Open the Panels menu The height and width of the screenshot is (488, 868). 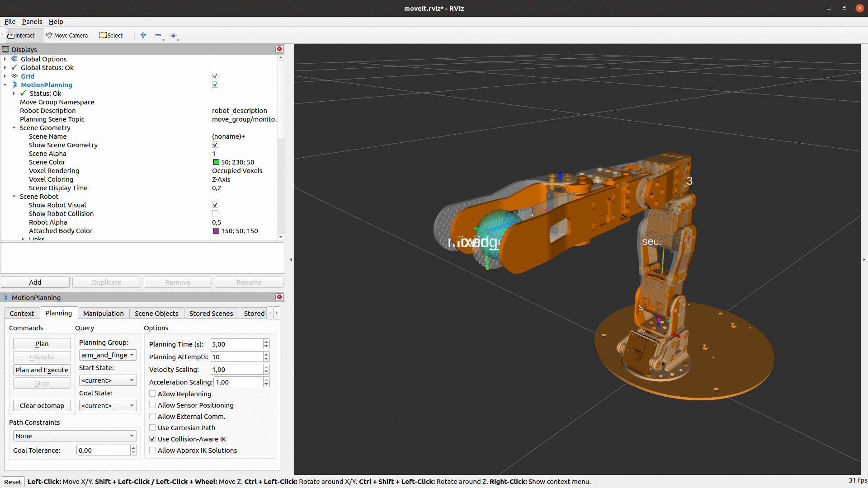[32, 21]
